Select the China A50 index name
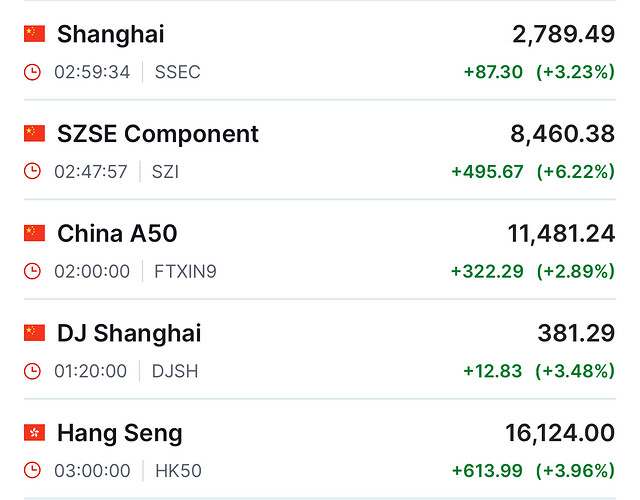 117,234
